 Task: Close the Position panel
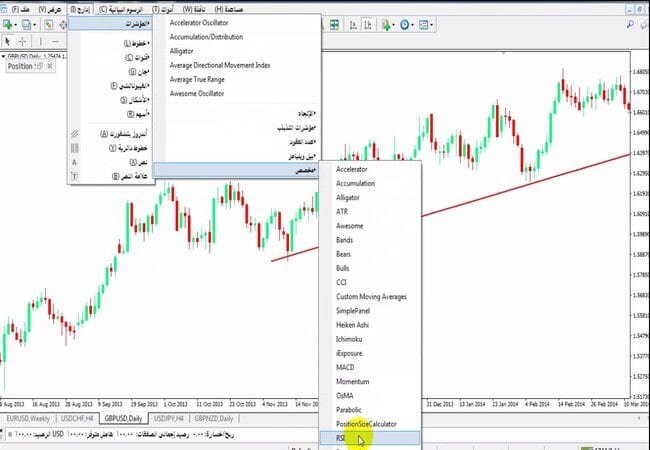[x=50, y=66]
